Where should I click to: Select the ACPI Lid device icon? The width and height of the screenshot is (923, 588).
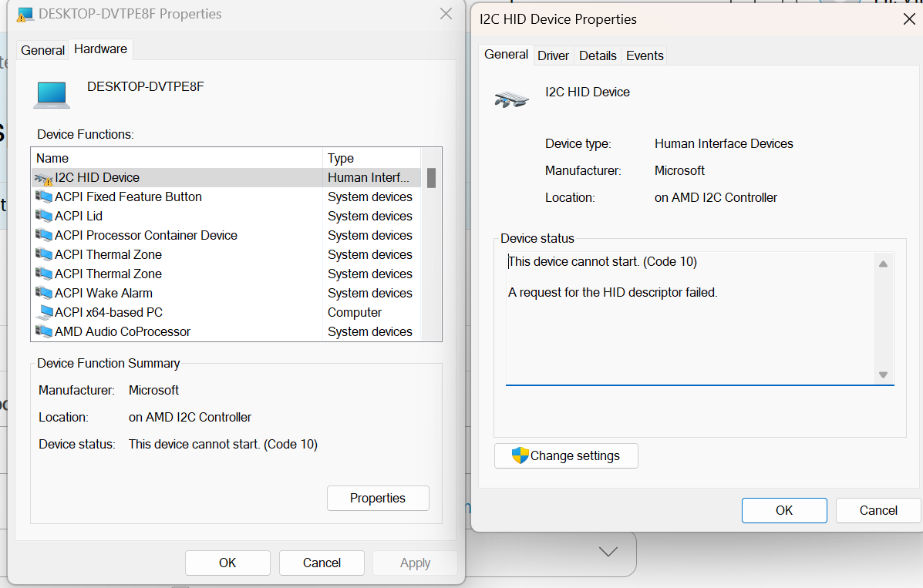44,216
